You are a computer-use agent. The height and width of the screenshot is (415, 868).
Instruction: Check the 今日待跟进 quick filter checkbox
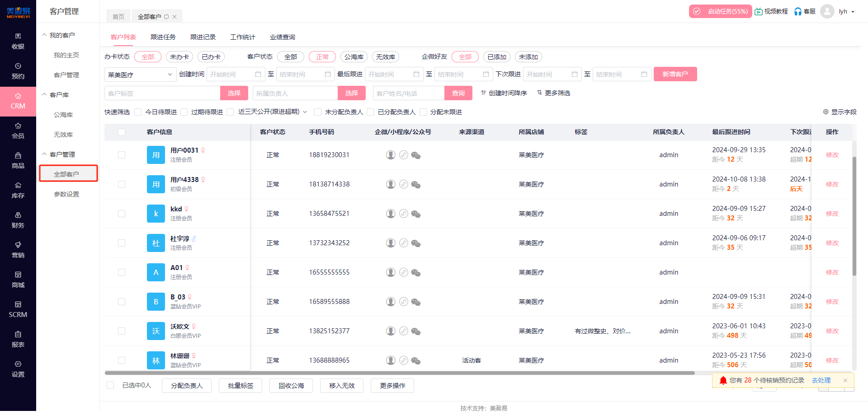tap(138, 112)
